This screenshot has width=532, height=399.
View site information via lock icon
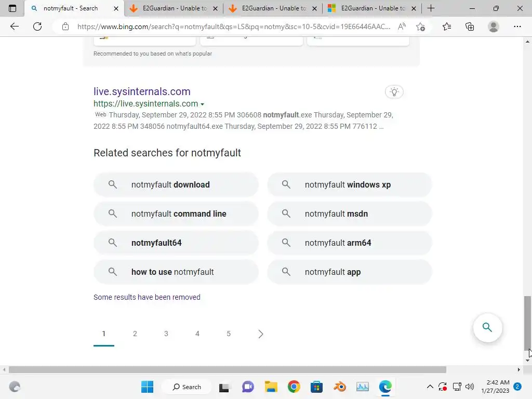tap(65, 26)
